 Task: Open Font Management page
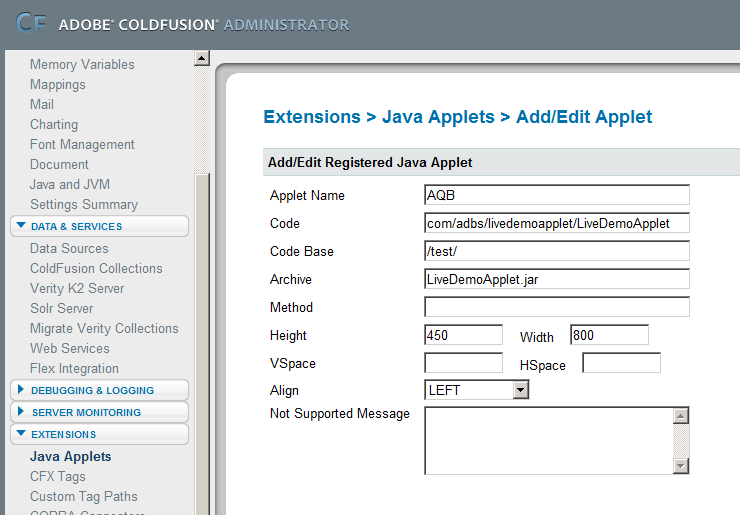pos(82,144)
